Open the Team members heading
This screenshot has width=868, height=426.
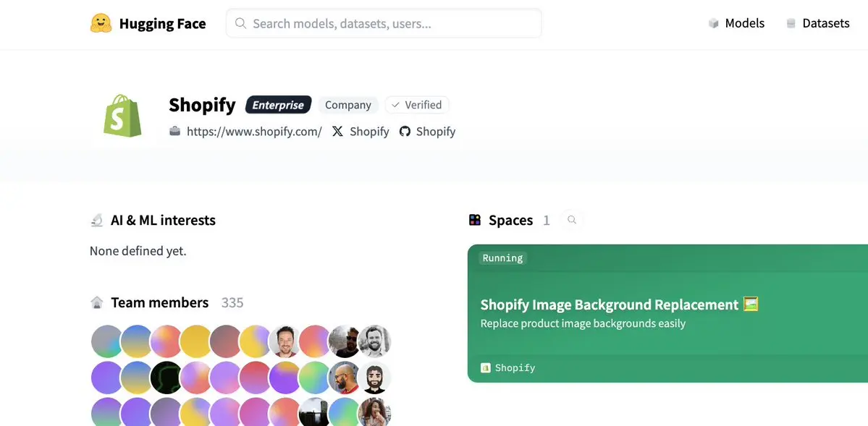tap(159, 302)
